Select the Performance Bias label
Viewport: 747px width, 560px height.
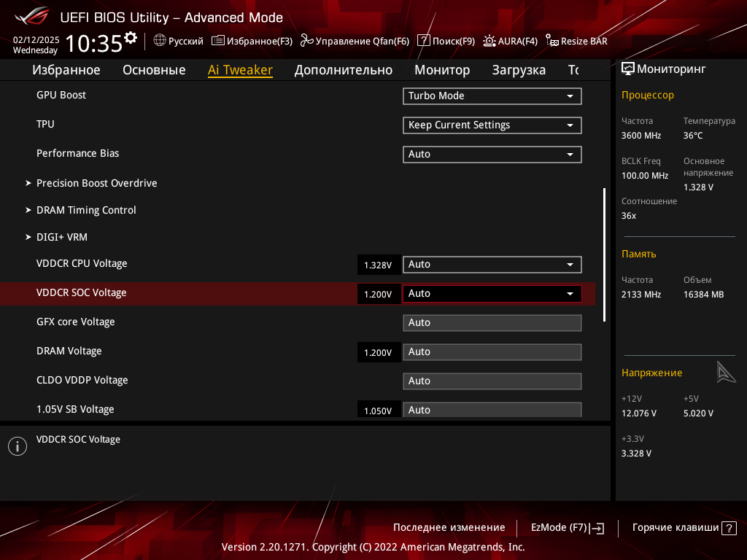[77, 153]
